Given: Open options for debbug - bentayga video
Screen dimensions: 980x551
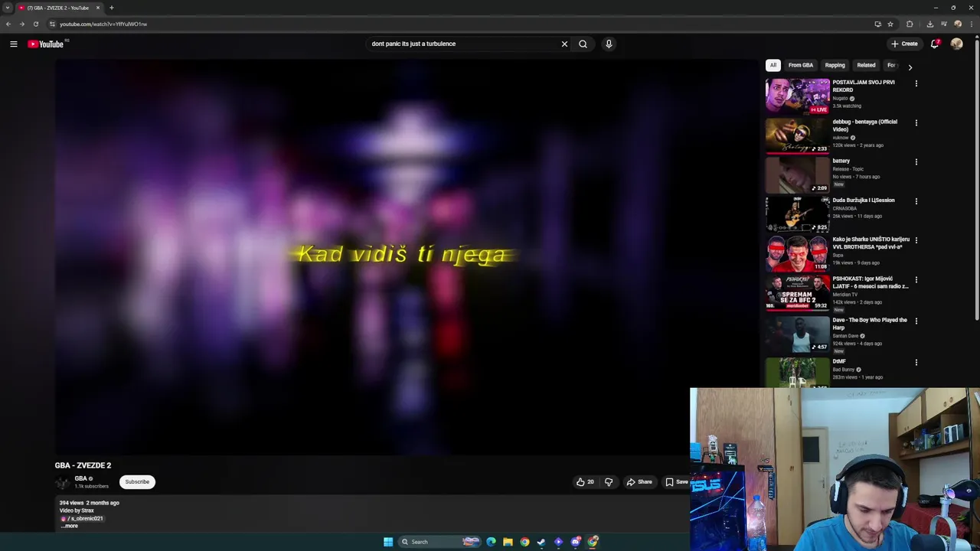Looking at the screenshot, I should click(x=916, y=122).
